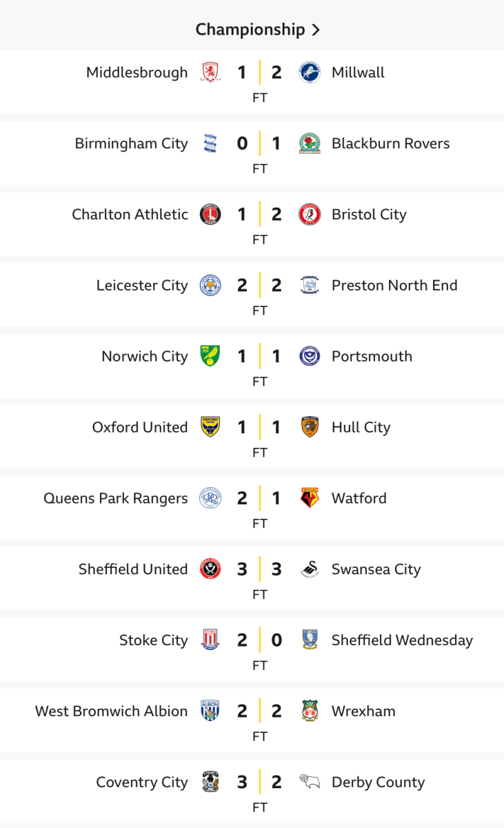Click the Norwich City canary badge
The image size is (504, 828).
pos(210,357)
